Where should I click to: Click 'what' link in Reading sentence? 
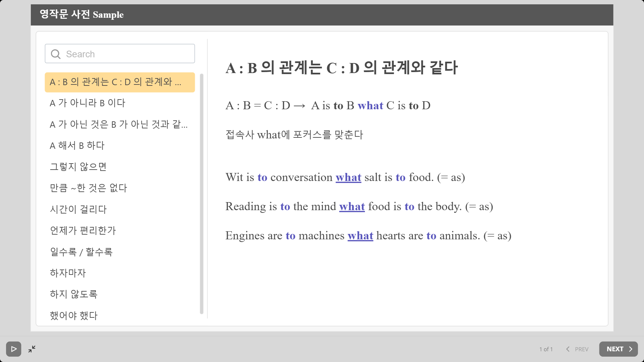352,206
